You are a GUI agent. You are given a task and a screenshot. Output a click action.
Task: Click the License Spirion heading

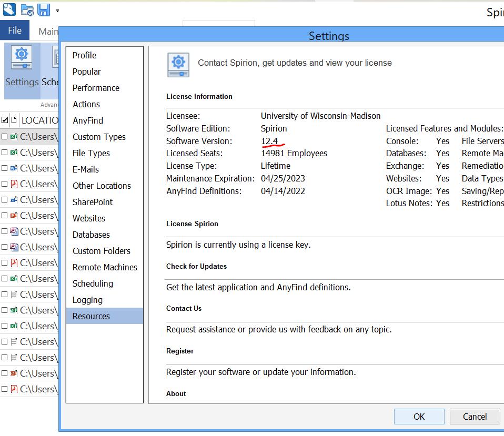click(x=192, y=224)
